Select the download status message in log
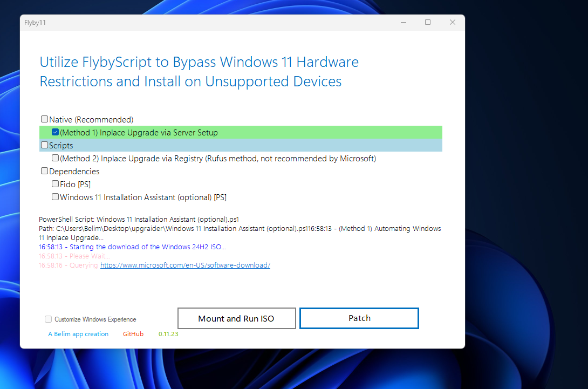 click(132, 247)
